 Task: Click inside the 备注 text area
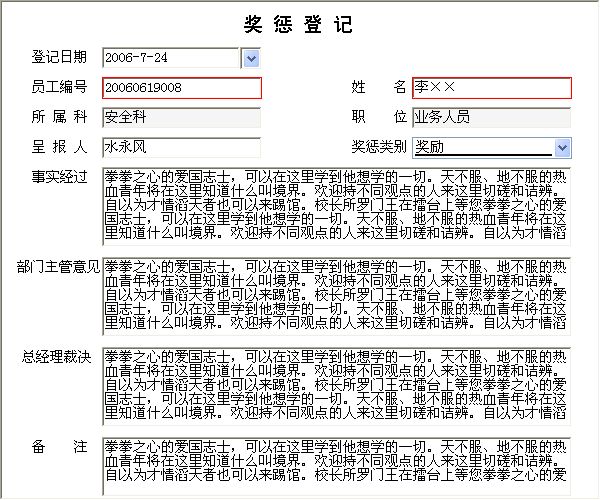point(337,466)
